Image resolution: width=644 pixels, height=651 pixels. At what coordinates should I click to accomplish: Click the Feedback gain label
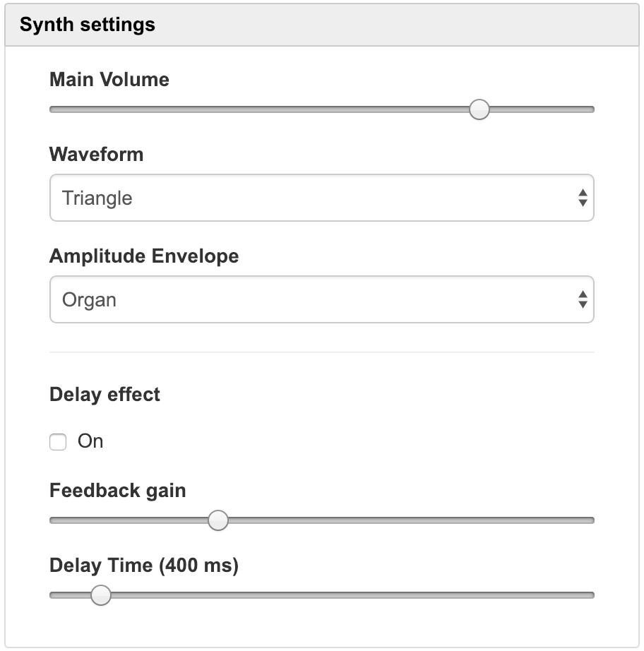[117, 490]
